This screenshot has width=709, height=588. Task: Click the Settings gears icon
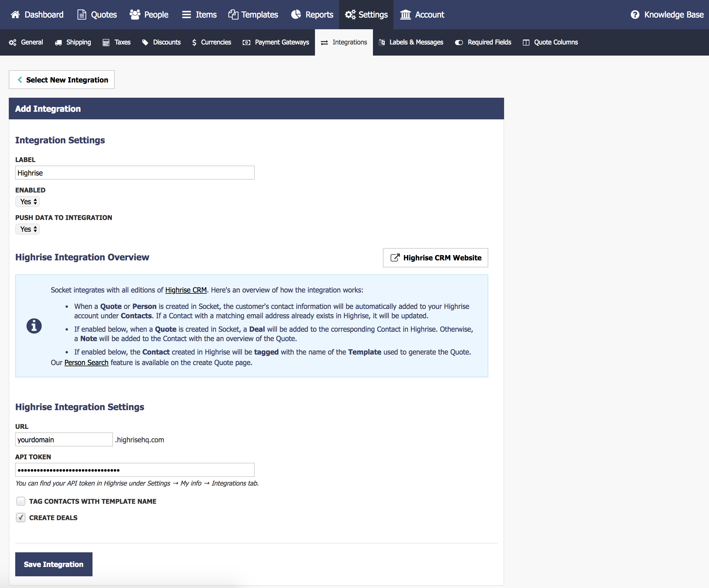(x=350, y=15)
